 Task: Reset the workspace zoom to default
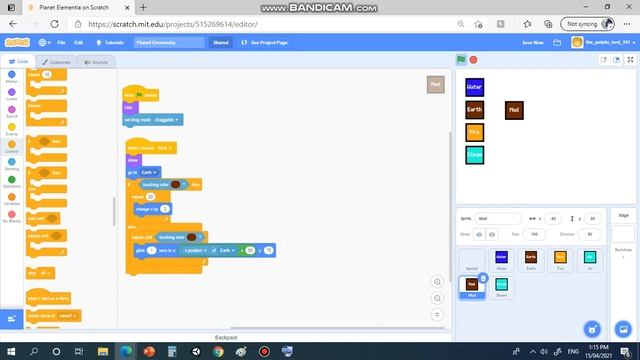[437, 314]
